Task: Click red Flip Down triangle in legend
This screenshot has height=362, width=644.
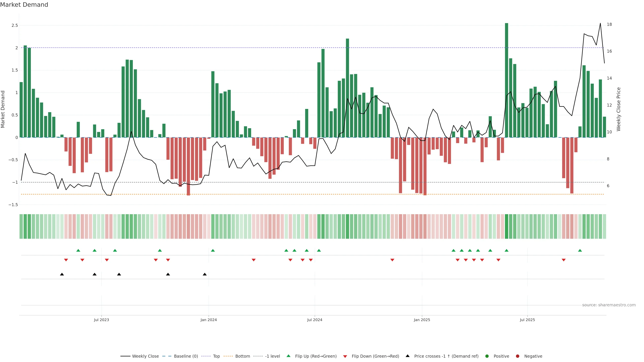Action: 345,356
